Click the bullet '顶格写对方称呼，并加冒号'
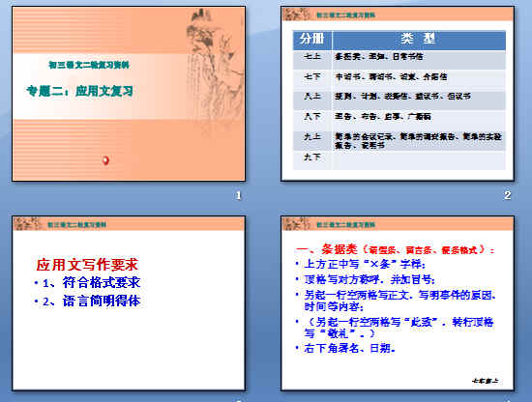Image resolution: width=532 pixels, height=402 pixels. pyautogui.click(x=365, y=279)
